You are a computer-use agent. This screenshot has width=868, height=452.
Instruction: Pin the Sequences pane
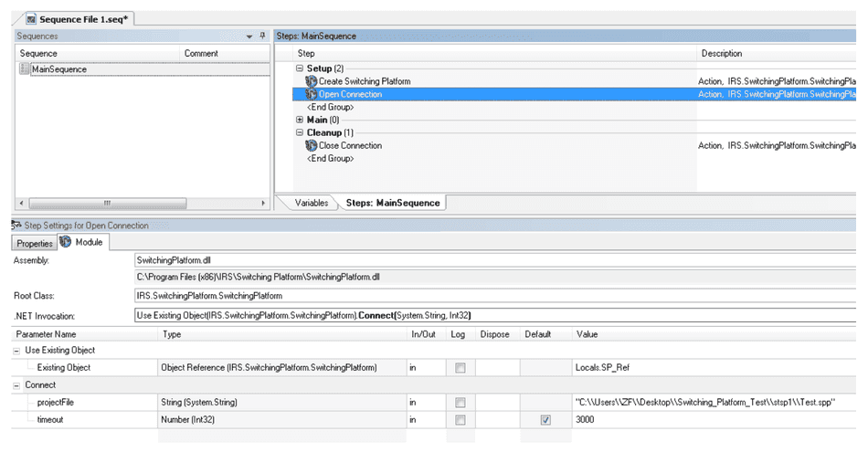pos(262,36)
